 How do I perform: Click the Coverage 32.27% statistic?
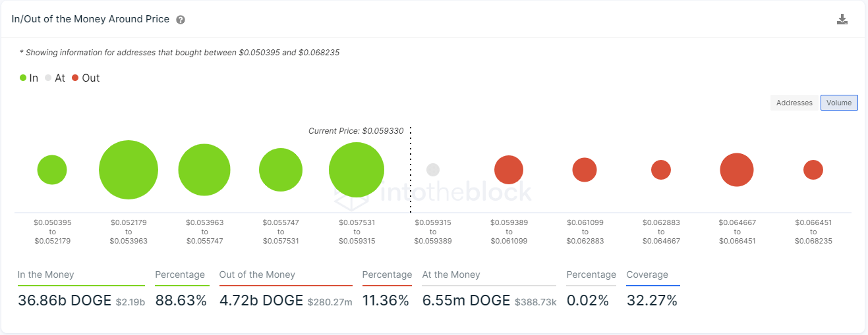(x=652, y=301)
